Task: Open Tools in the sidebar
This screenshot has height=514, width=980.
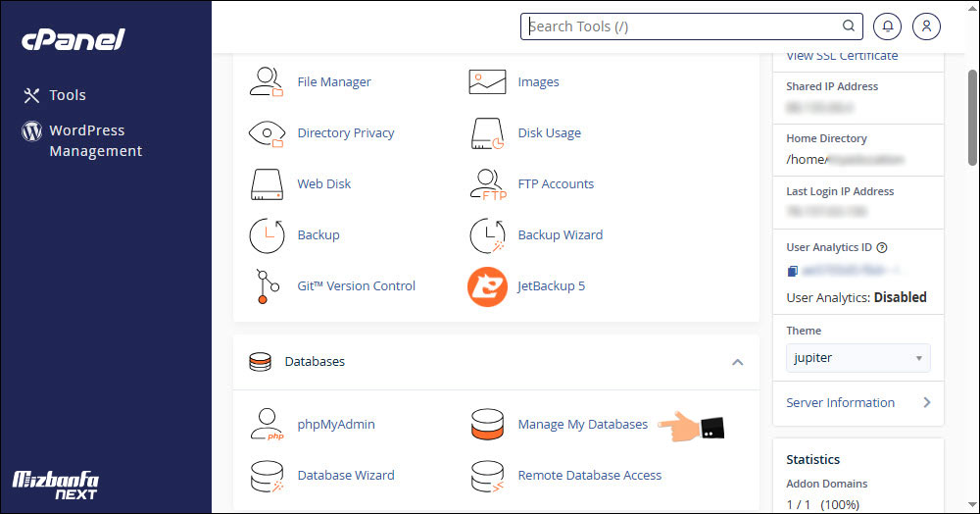Action: coord(68,95)
